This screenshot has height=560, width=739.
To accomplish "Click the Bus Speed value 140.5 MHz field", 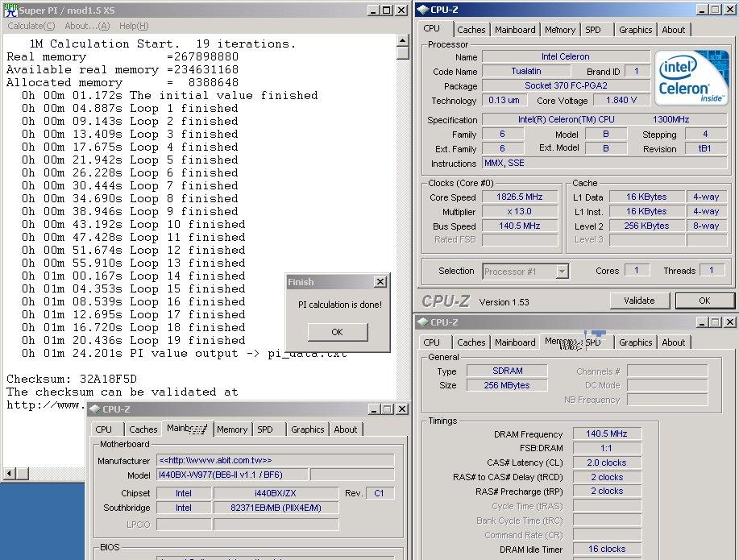I will (x=519, y=226).
